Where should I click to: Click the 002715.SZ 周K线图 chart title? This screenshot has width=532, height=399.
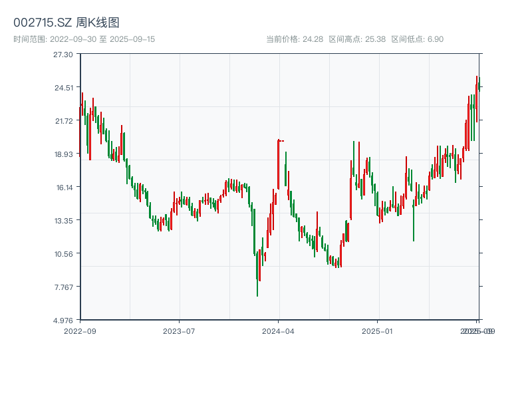66,23
